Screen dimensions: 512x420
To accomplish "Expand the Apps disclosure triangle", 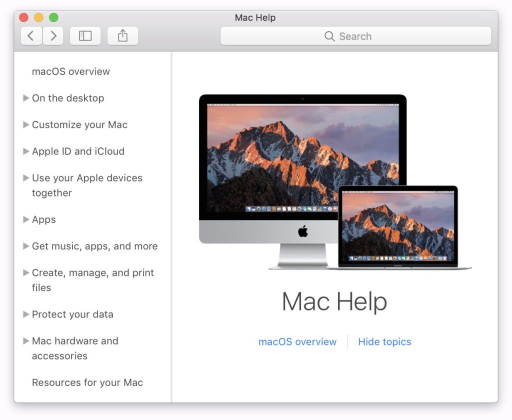I will click(x=26, y=219).
